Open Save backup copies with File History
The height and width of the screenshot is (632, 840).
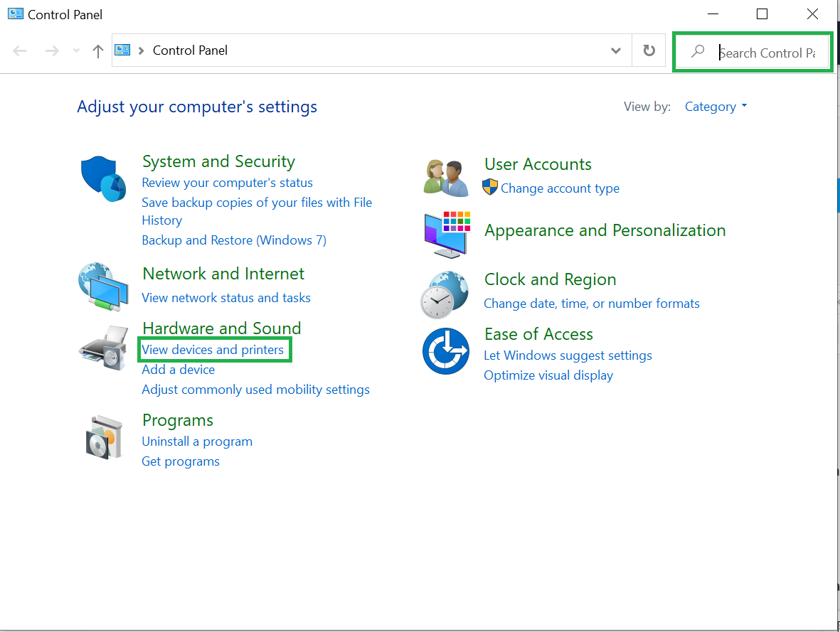tap(257, 211)
